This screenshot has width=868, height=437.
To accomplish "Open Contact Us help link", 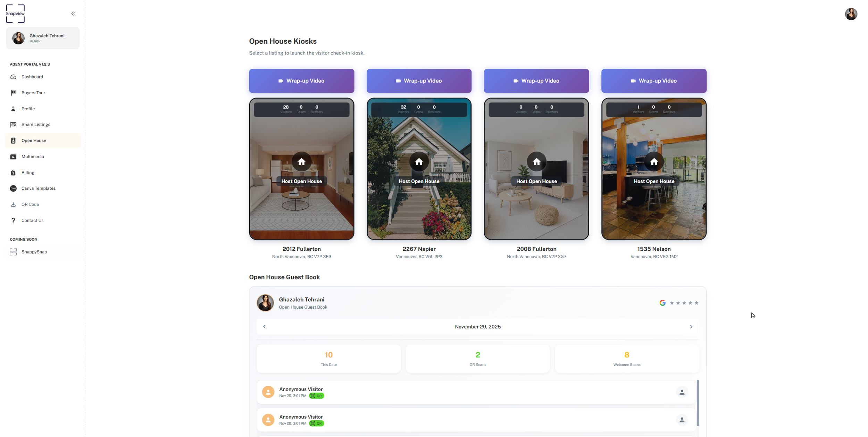I will tap(32, 221).
